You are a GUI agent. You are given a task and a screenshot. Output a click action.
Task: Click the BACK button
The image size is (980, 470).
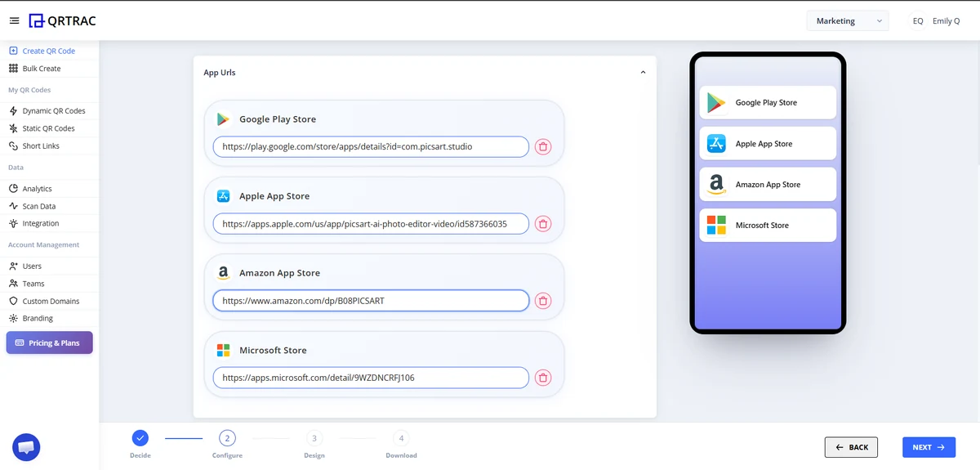coord(851,447)
